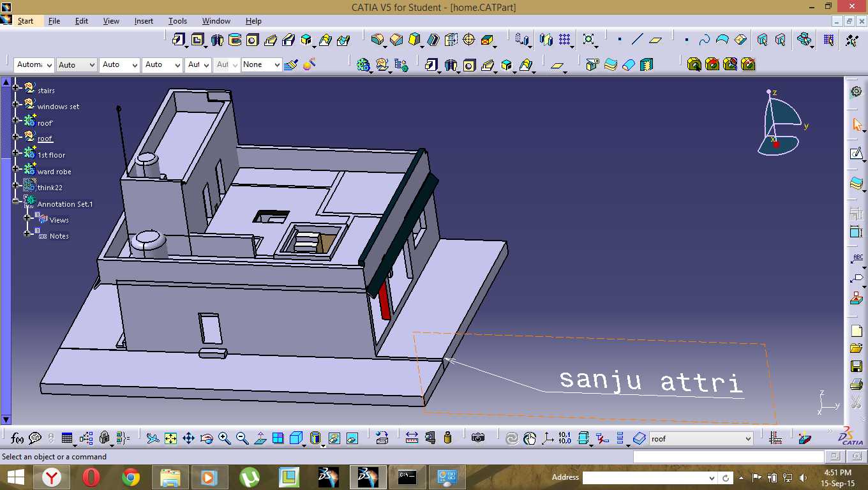Open the roof layer dropdown at bottom
Image resolution: width=868 pixels, height=490 pixels.
point(701,439)
